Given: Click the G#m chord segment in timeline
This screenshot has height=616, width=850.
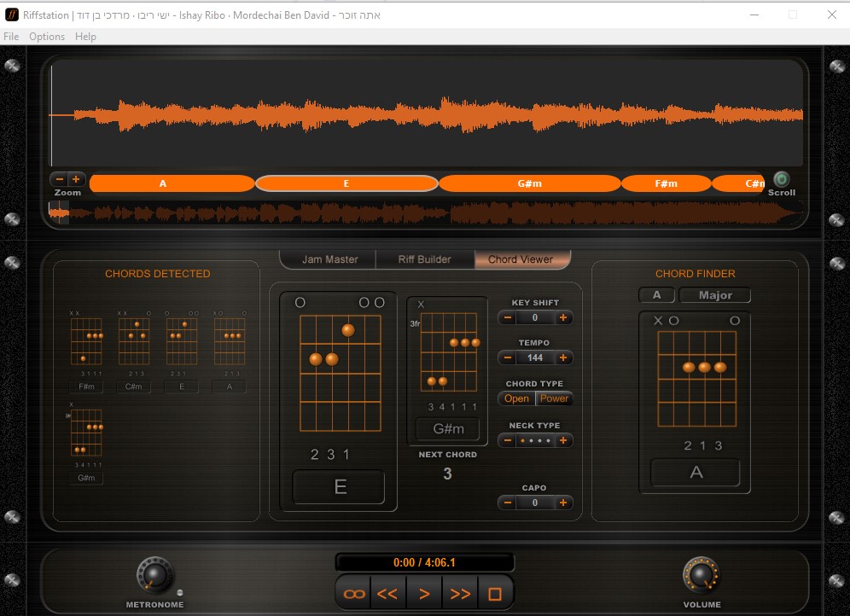Looking at the screenshot, I should (529, 183).
